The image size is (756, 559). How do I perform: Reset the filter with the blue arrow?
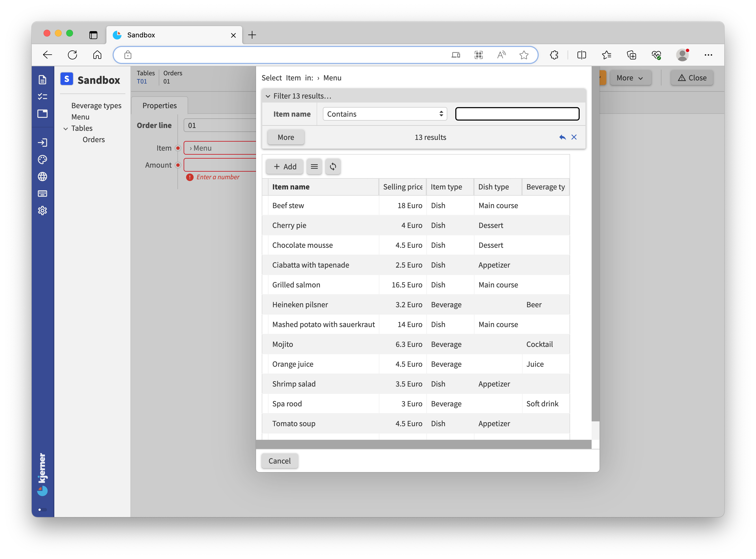point(562,137)
